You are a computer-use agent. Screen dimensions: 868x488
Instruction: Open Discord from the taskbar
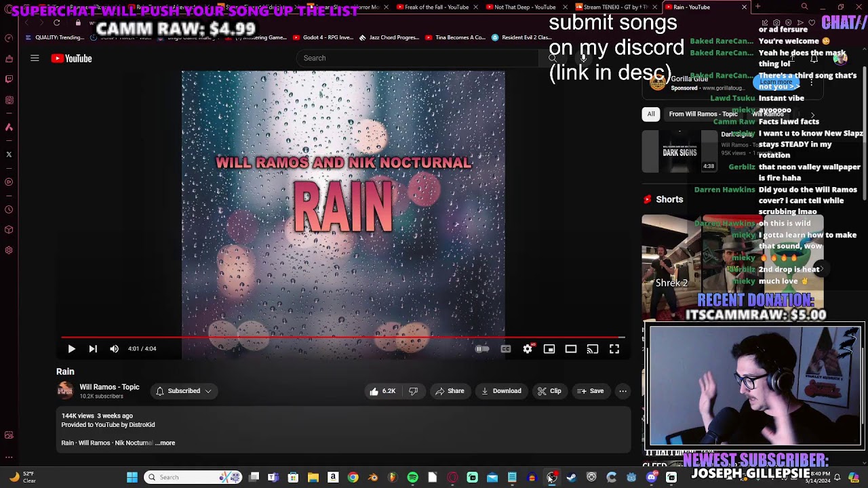(x=652, y=477)
